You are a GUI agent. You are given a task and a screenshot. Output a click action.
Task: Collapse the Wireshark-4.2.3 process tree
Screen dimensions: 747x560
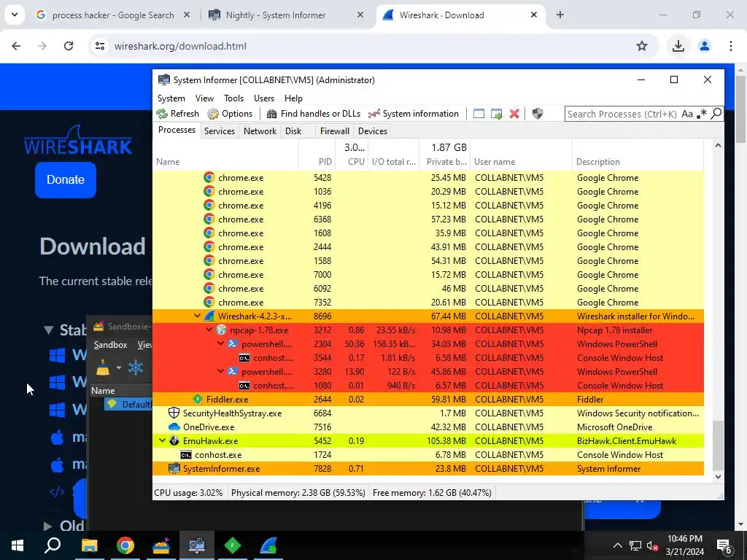pyautogui.click(x=197, y=316)
